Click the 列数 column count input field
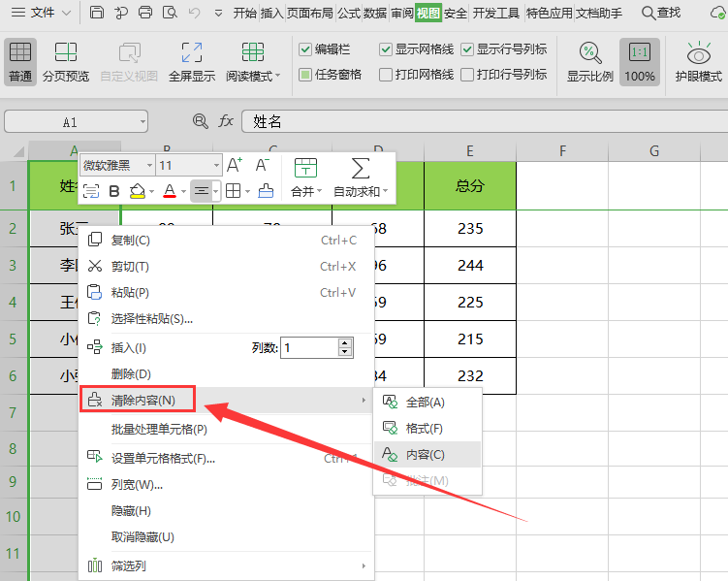 click(309, 347)
